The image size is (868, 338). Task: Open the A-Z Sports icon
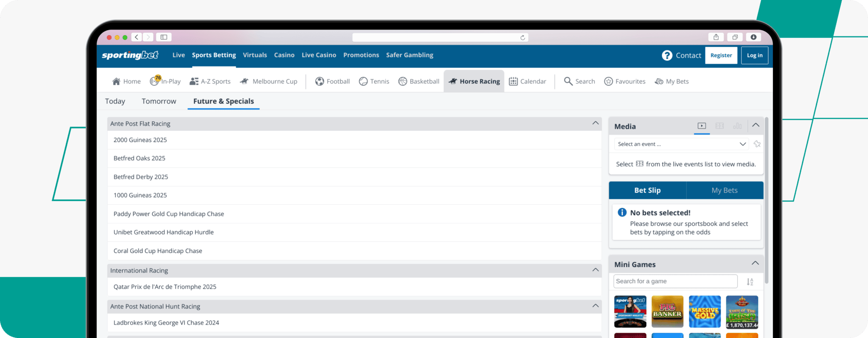tap(194, 81)
